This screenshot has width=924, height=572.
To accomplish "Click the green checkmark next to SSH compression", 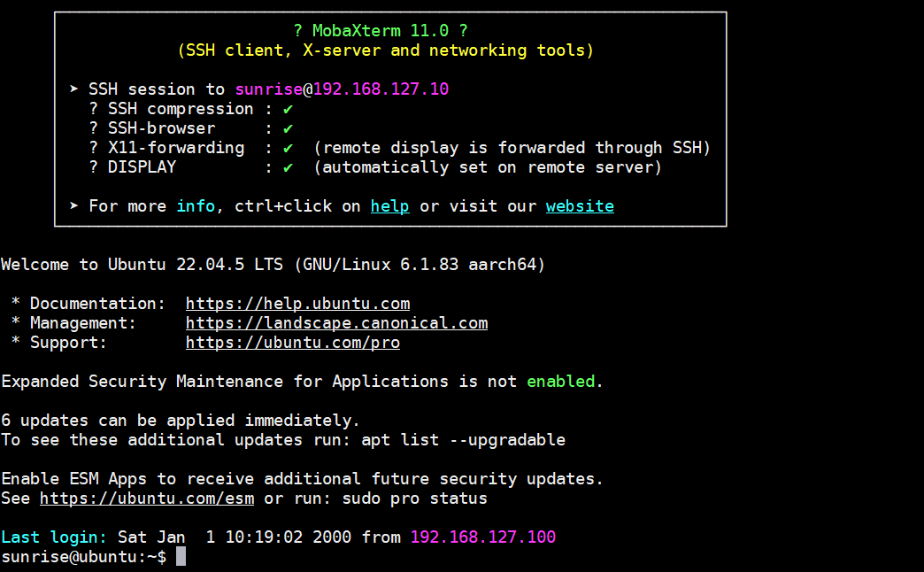I will click(288, 109).
